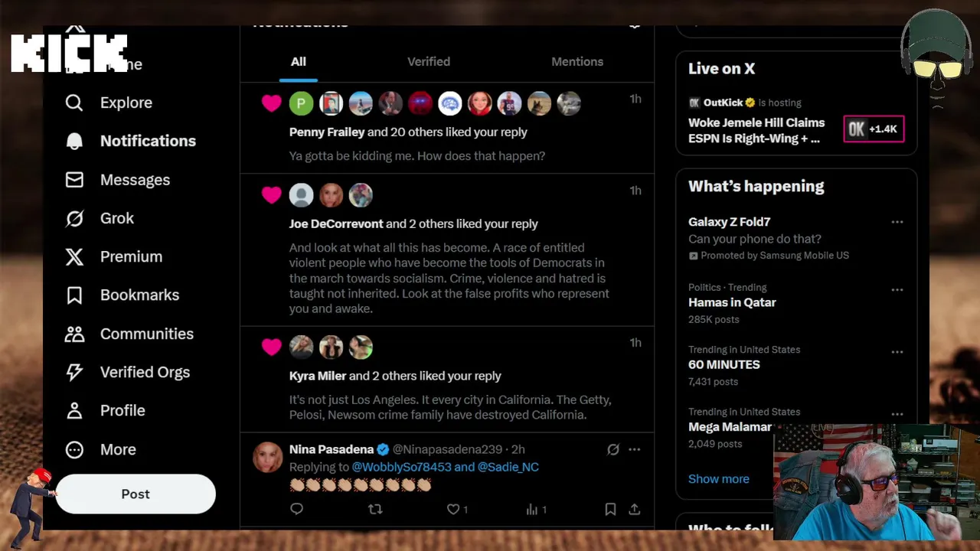
Task: Open more options for 60 MINUTES trend
Action: pos(897,352)
